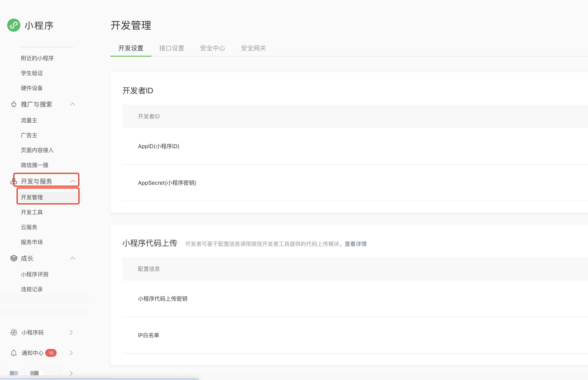The width and height of the screenshot is (588, 380).
Task: Switch to the 安全中心 tab
Action: 212,48
